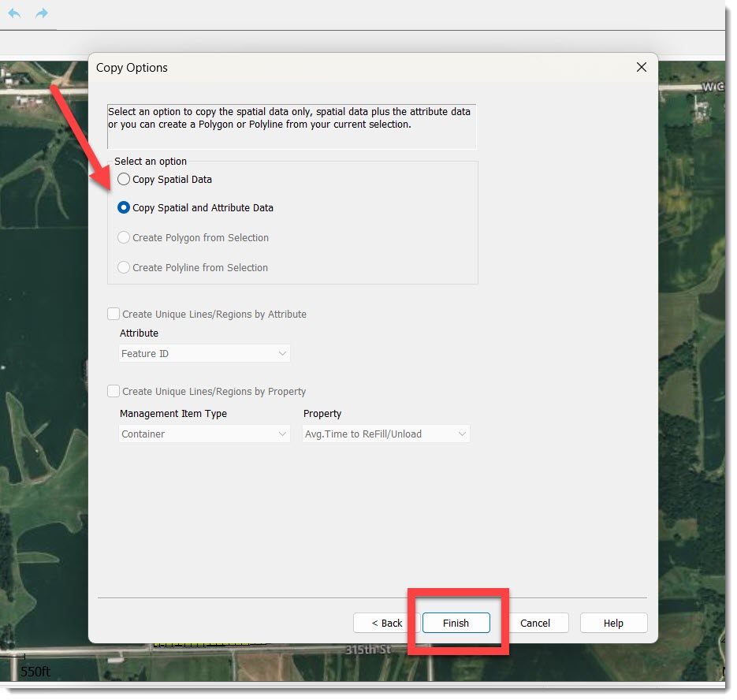Click the option description text box
This screenshot has height=700, width=737.
(x=292, y=126)
